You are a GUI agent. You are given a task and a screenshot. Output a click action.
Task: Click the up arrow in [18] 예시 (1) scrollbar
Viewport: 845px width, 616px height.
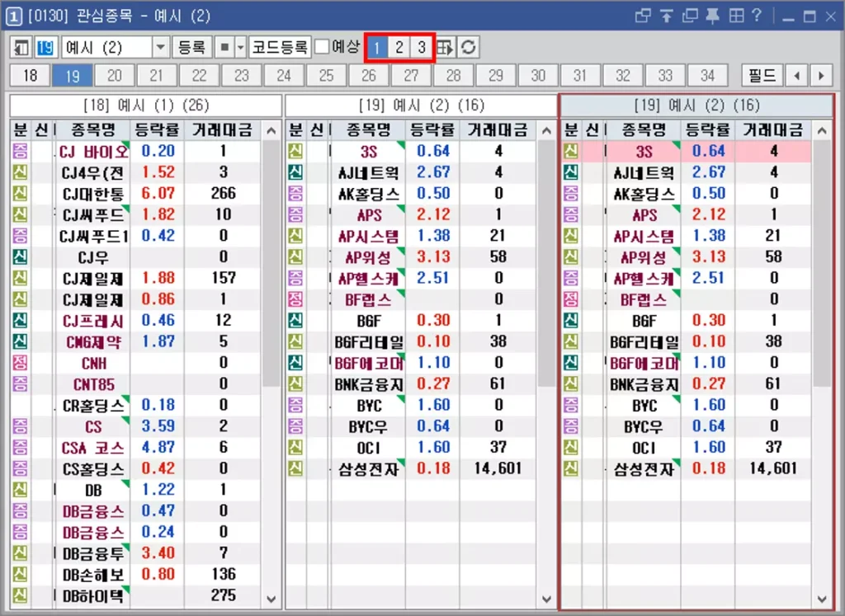[271, 131]
